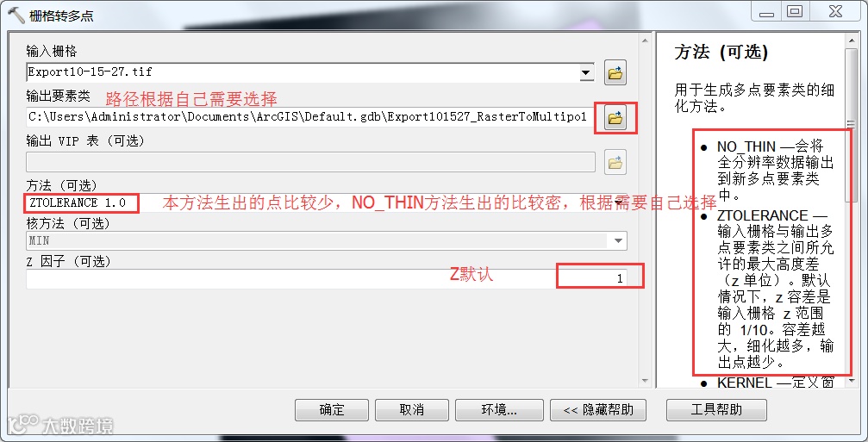Browse for input raster file
This screenshot has width=868, height=442.
point(615,72)
